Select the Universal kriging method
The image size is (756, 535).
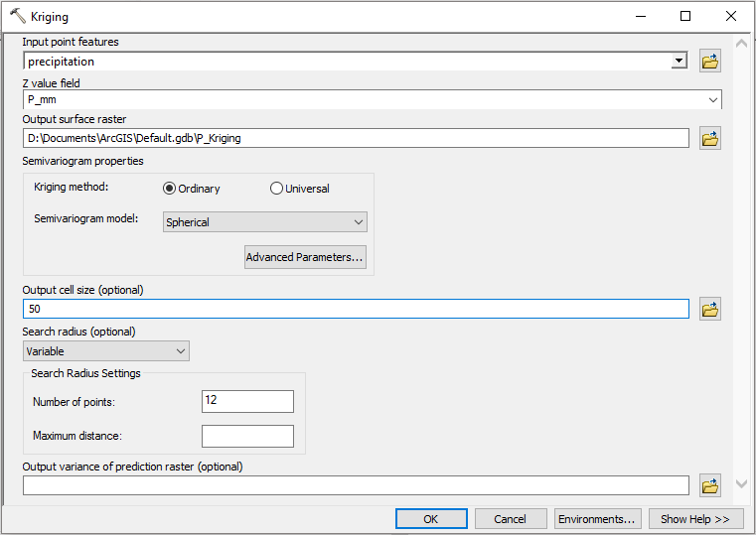pyautogui.click(x=276, y=189)
